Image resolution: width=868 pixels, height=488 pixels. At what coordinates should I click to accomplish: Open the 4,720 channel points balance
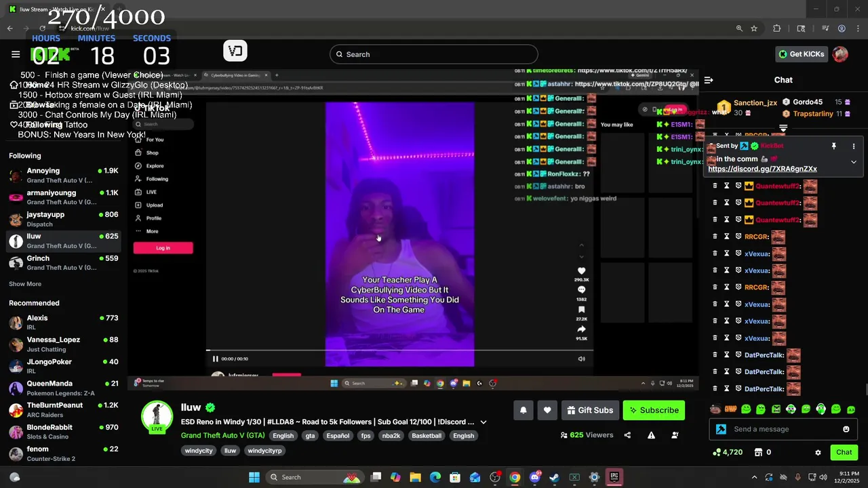(x=728, y=452)
